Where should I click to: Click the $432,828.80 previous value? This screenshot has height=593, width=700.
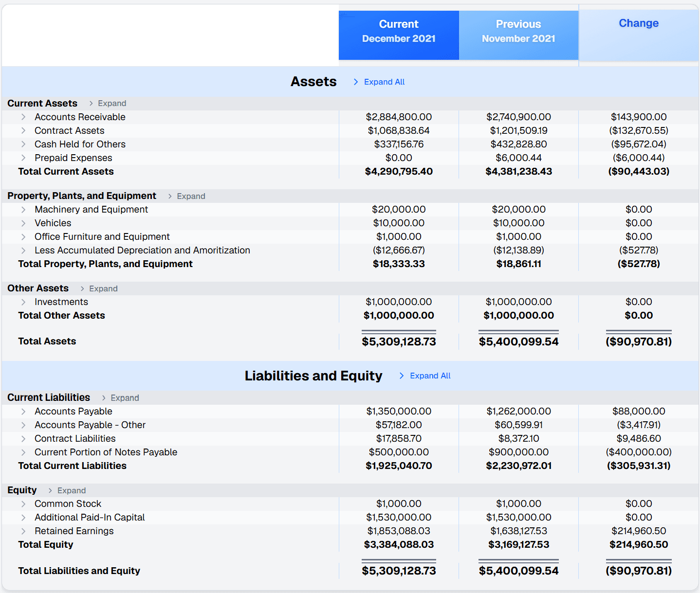518,144
